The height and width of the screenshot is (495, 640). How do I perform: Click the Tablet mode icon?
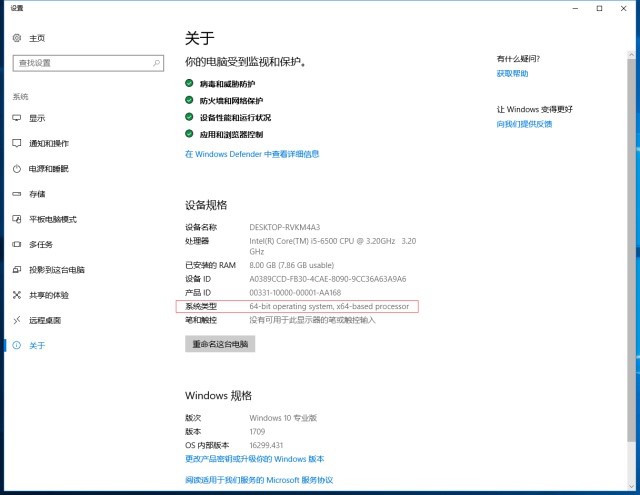click(17, 219)
